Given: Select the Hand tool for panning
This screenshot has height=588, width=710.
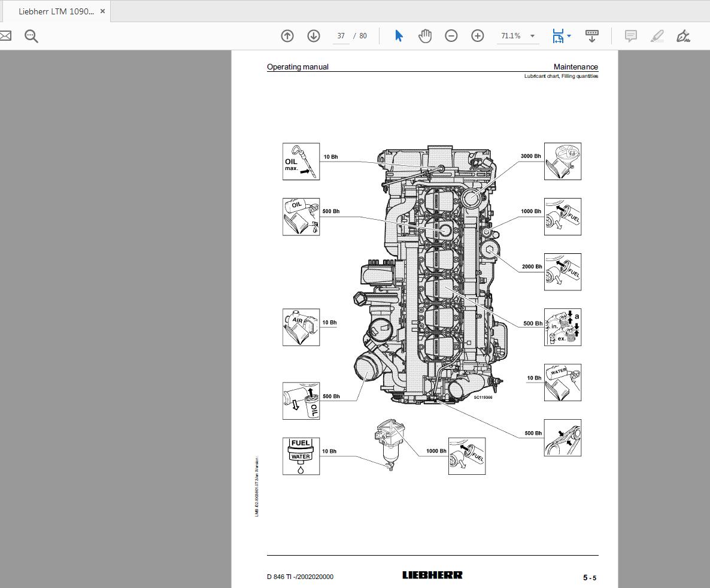Looking at the screenshot, I should (425, 36).
